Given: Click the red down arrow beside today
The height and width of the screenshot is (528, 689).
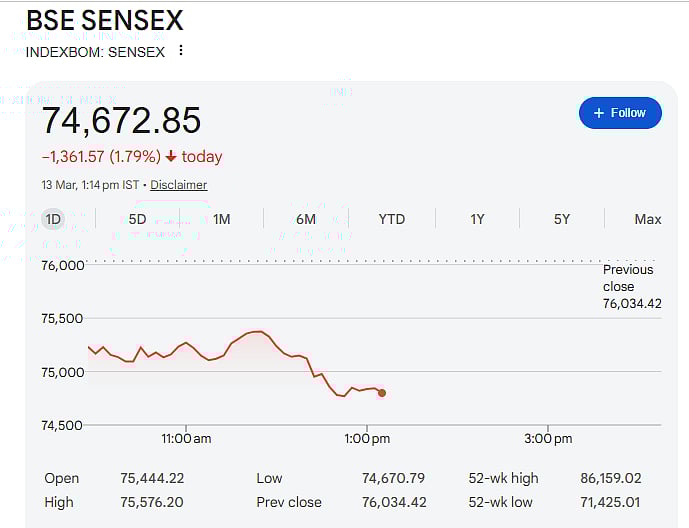Looking at the screenshot, I should coord(171,157).
